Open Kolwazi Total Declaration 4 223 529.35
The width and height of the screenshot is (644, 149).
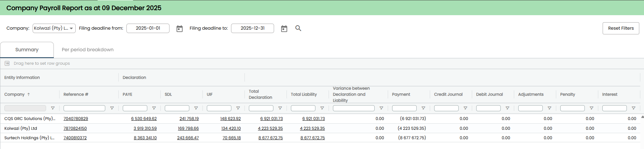pos(270,128)
